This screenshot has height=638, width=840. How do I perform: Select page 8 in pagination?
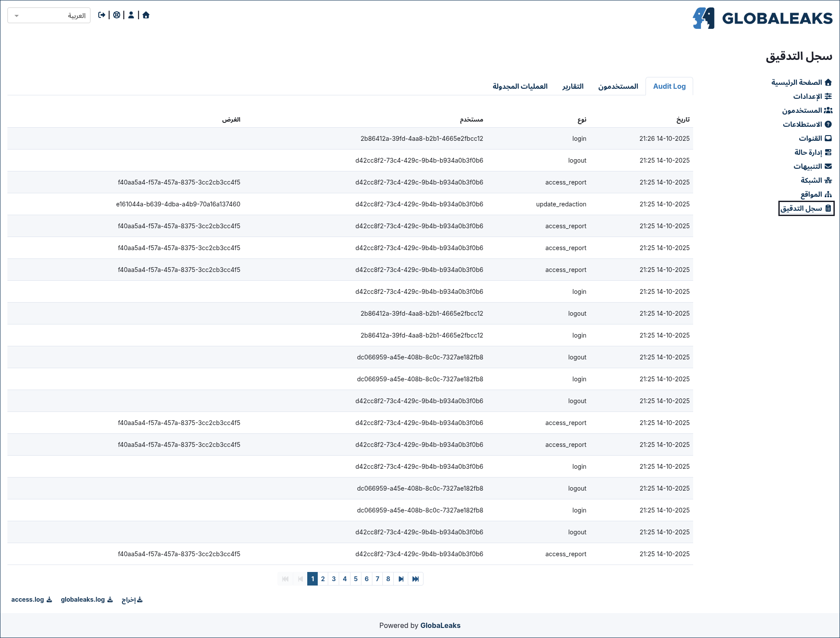[388, 579]
